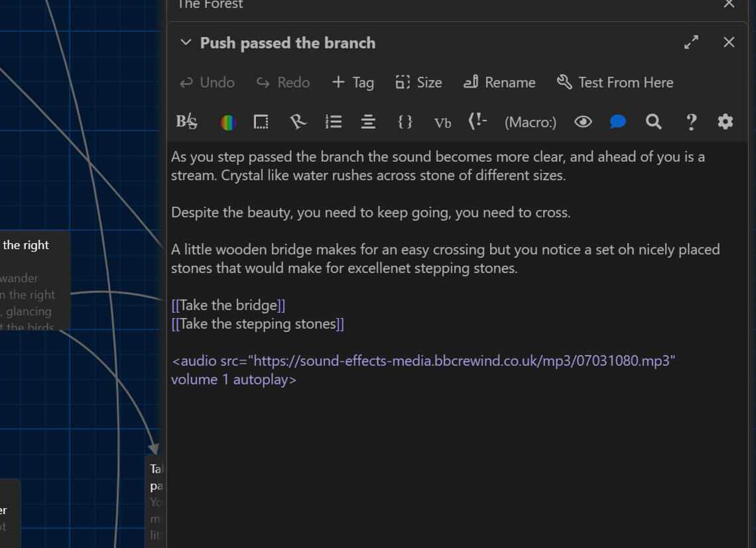The height and width of the screenshot is (548, 756).
Task: Select the rotated text tool
Action: coord(298,122)
